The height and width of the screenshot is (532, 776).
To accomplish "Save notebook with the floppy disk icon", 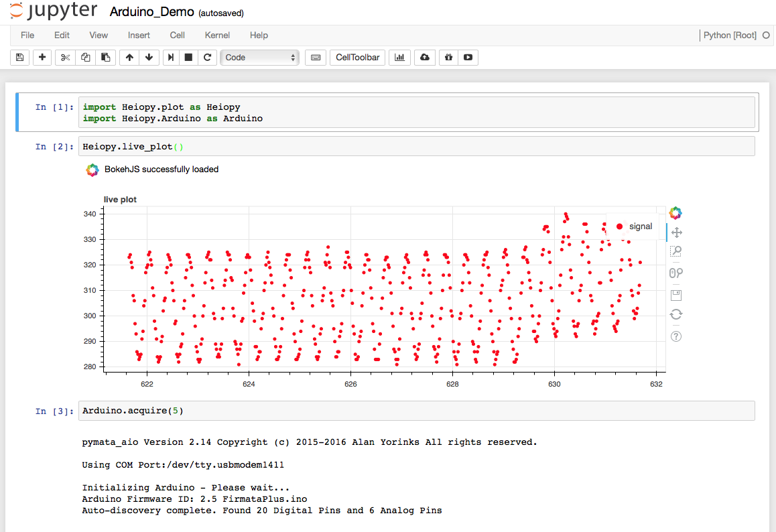I will [20, 58].
